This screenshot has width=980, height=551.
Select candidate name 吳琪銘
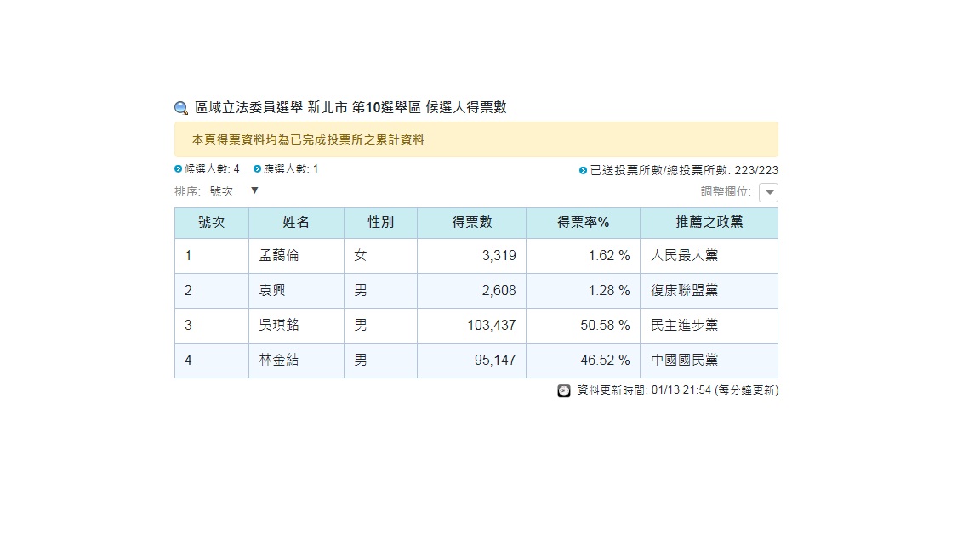point(279,326)
